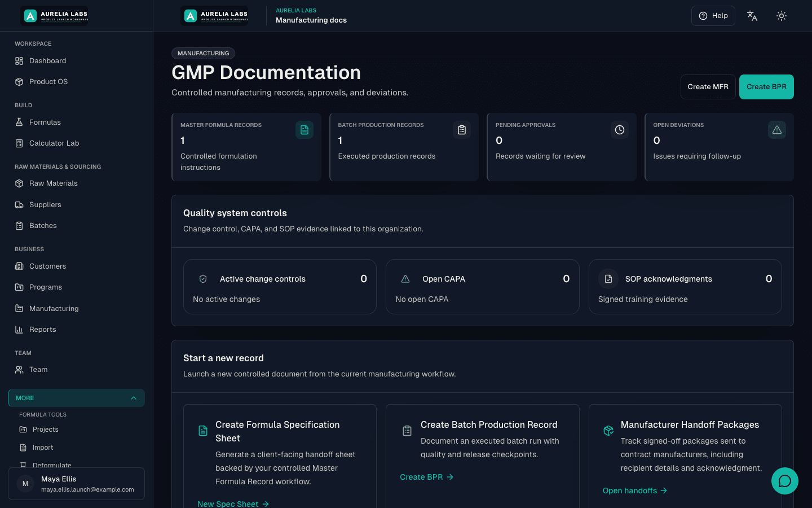The height and width of the screenshot is (508, 812).
Task: Follow the Open handoffs link
Action: [x=635, y=491]
